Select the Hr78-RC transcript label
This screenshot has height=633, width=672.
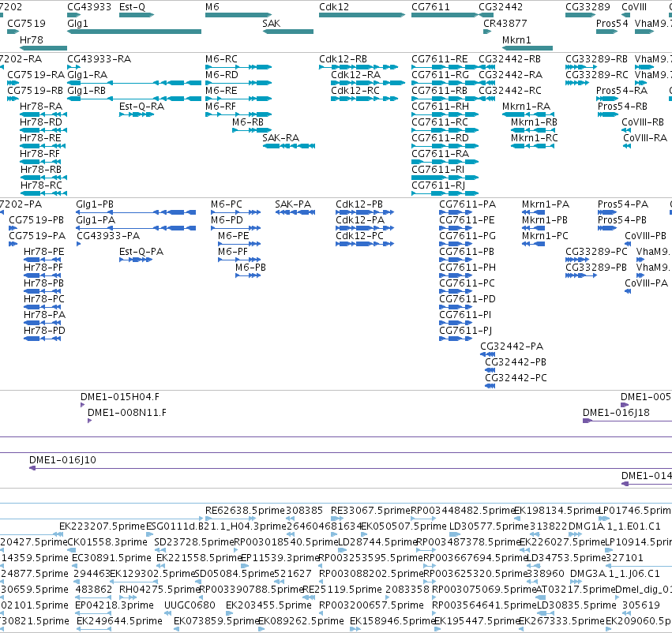point(41,185)
